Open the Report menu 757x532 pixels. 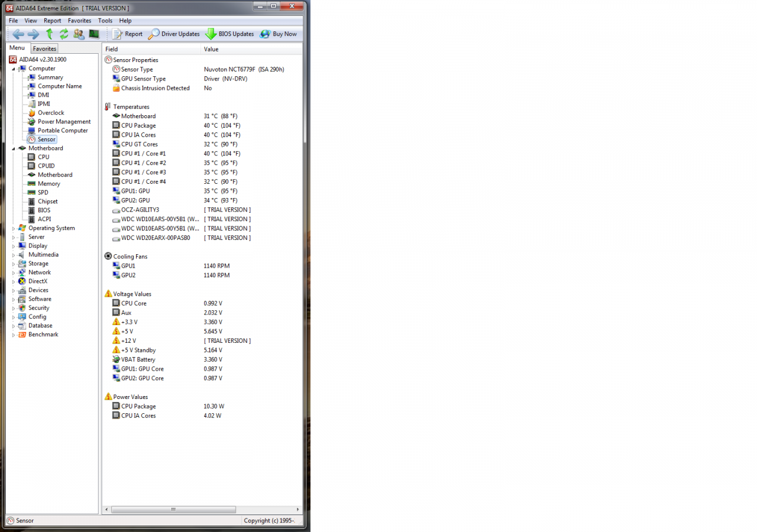[53, 21]
